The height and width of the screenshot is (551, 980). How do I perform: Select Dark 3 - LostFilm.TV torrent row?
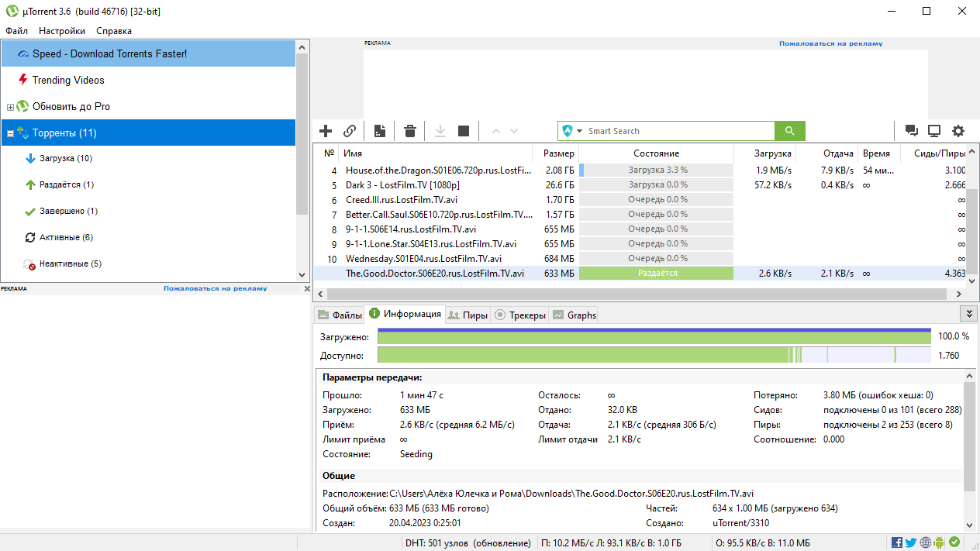coord(640,184)
